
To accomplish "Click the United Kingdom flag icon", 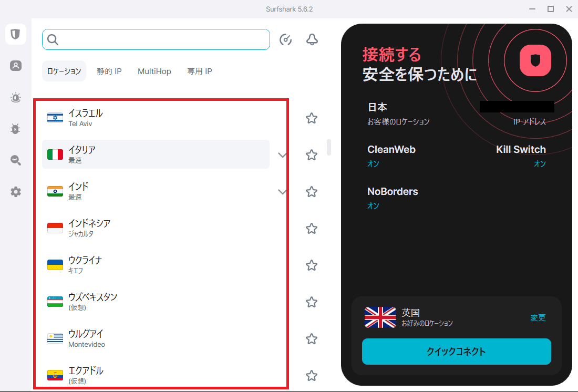I will click(380, 317).
